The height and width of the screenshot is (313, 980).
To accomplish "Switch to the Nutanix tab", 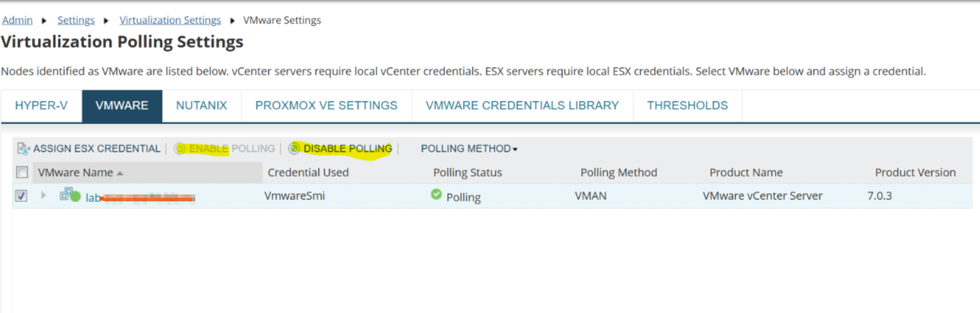I will [202, 105].
